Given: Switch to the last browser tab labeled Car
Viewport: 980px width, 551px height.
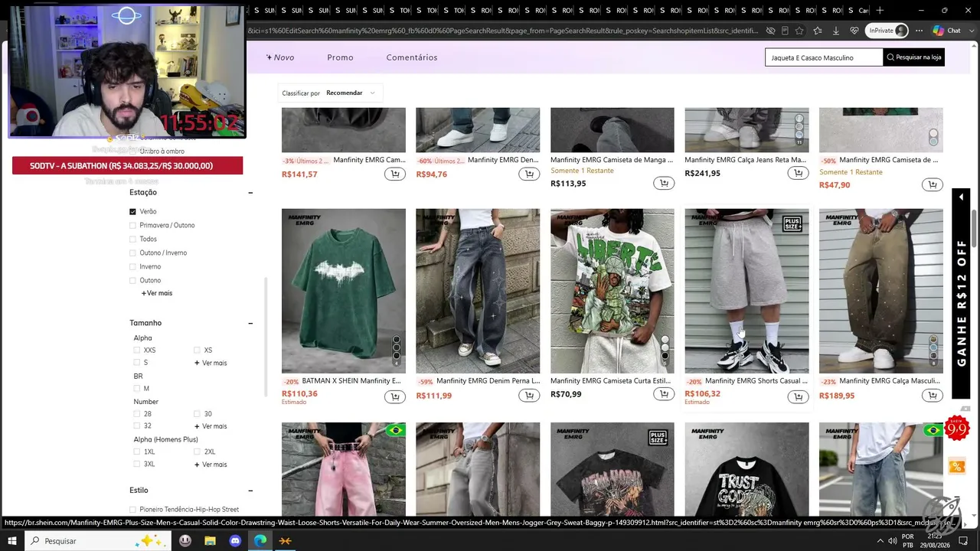Looking at the screenshot, I should (x=857, y=10).
